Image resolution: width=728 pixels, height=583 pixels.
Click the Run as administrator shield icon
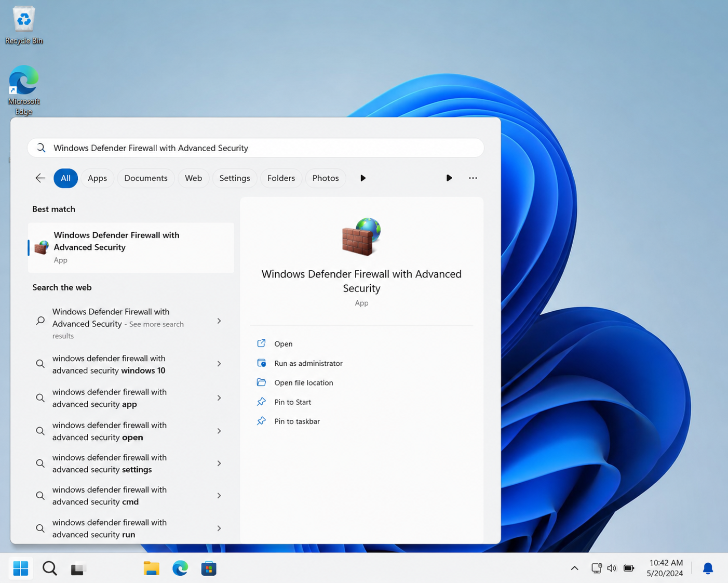point(261,363)
